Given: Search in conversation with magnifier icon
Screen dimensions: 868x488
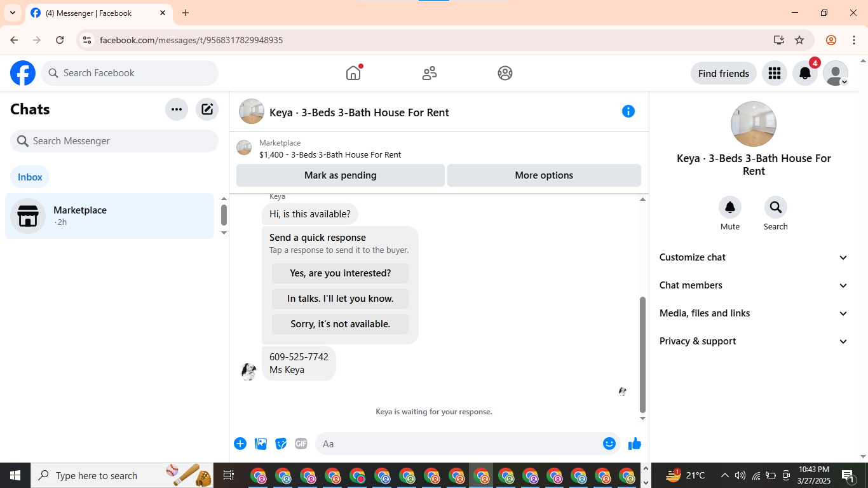Looking at the screenshot, I should tap(776, 207).
